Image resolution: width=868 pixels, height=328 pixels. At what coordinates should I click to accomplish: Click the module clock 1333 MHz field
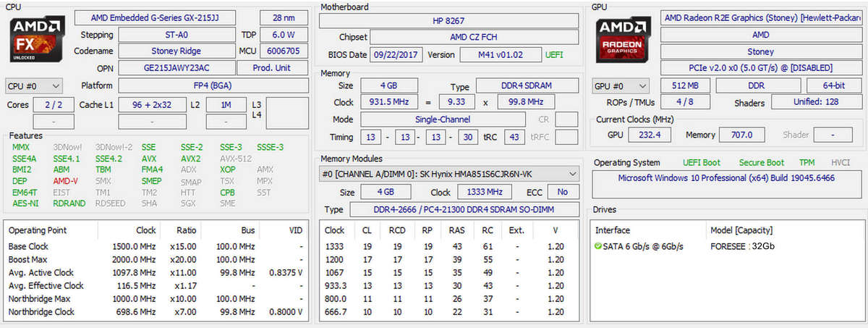[x=485, y=192]
